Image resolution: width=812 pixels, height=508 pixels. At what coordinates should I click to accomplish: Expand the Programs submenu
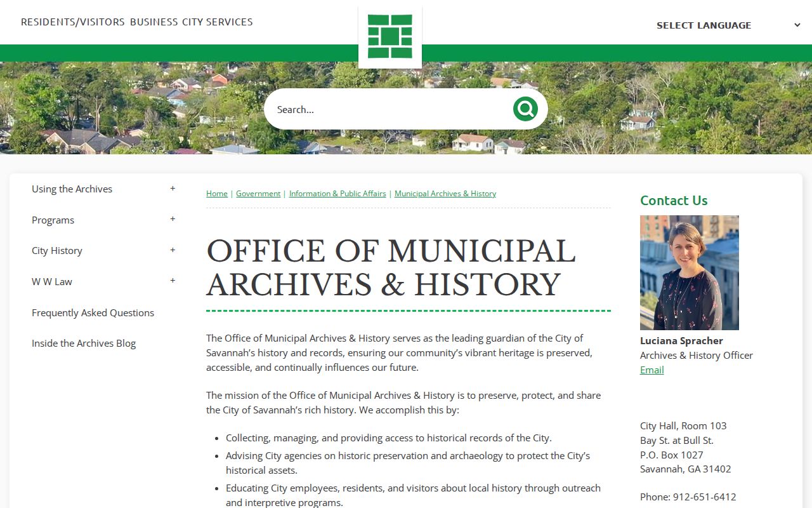(173, 219)
